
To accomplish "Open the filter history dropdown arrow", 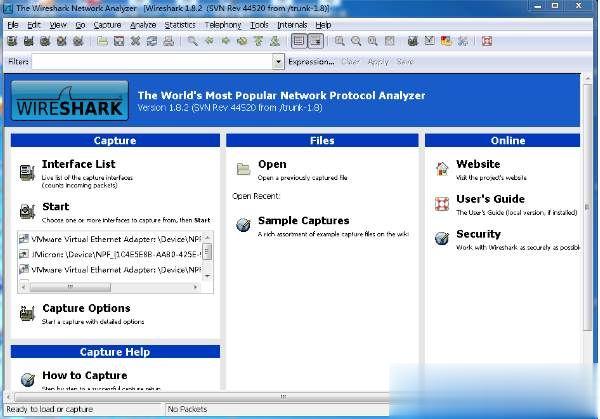I will (x=278, y=62).
